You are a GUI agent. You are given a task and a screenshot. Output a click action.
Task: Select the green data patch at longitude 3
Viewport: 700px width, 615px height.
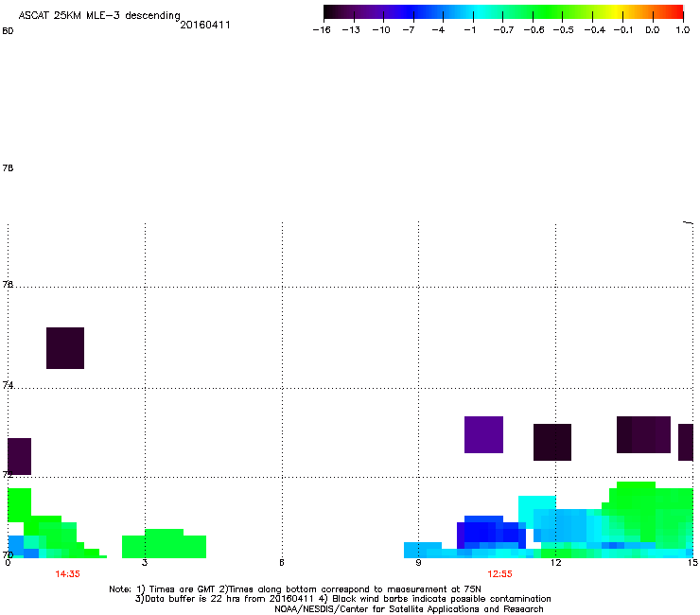164,543
